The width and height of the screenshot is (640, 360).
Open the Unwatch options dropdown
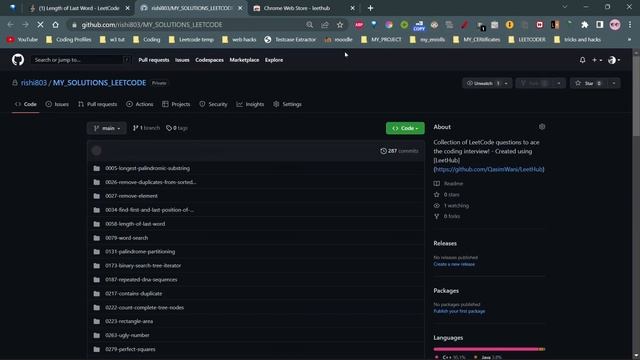click(506, 83)
